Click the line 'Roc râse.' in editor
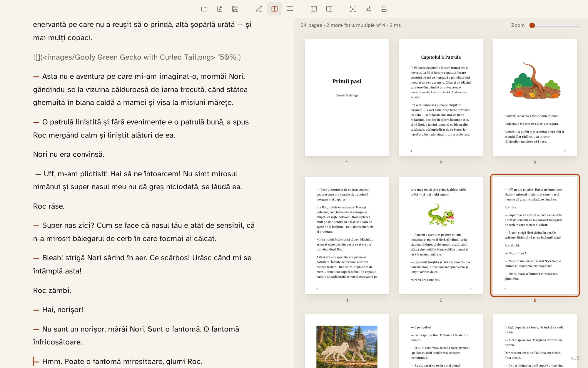 click(49, 206)
